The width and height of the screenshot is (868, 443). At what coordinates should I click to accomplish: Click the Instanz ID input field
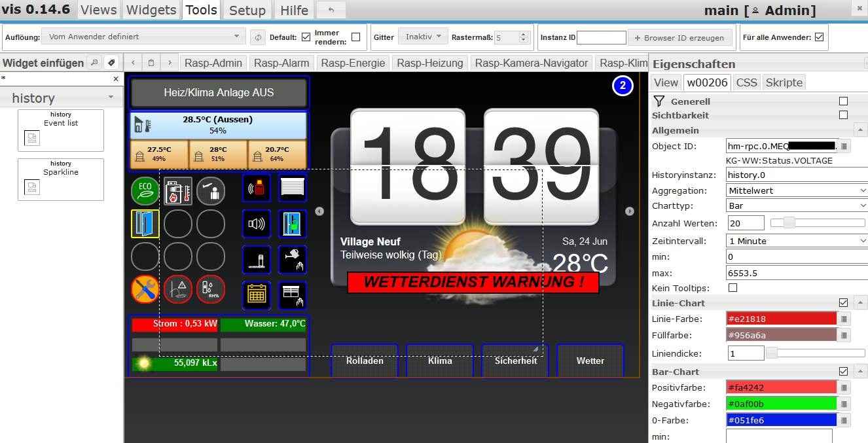(601, 38)
